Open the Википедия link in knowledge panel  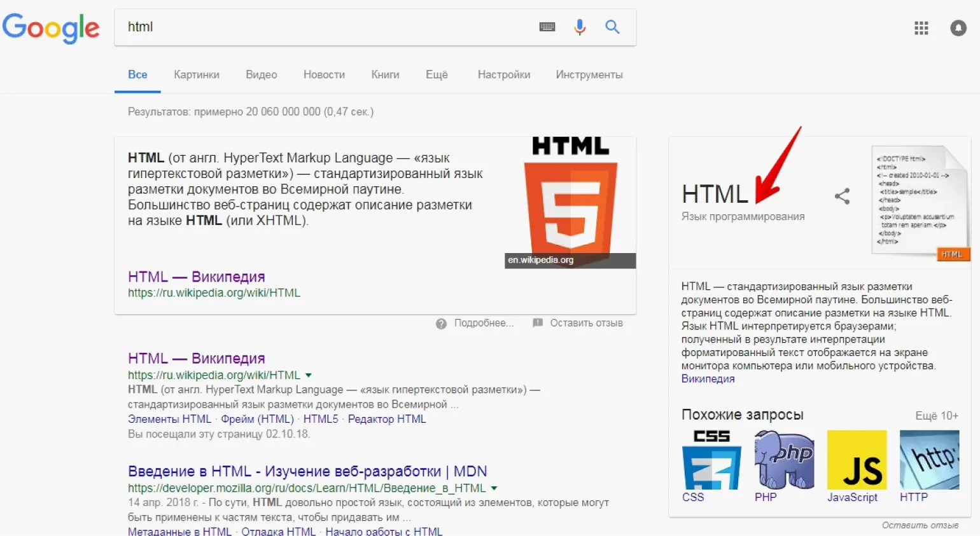click(x=708, y=379)
